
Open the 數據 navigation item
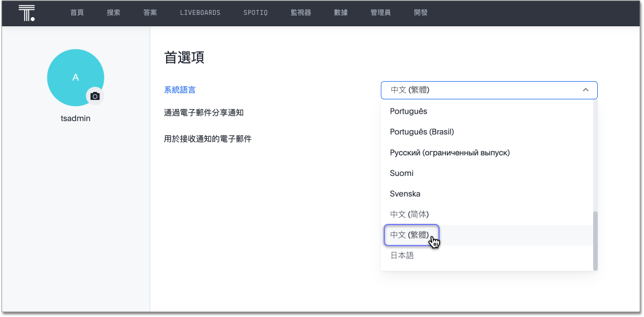[341, 13]
